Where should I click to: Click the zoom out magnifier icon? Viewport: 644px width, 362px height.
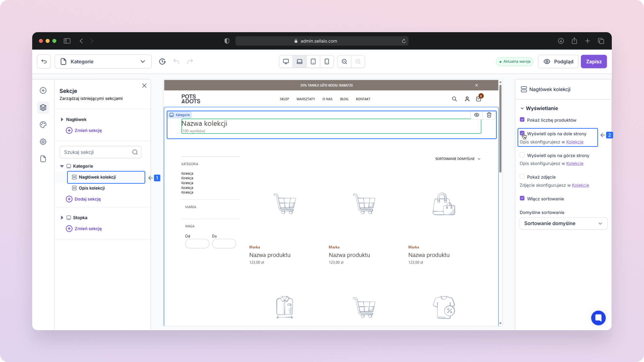coord(344,61)
